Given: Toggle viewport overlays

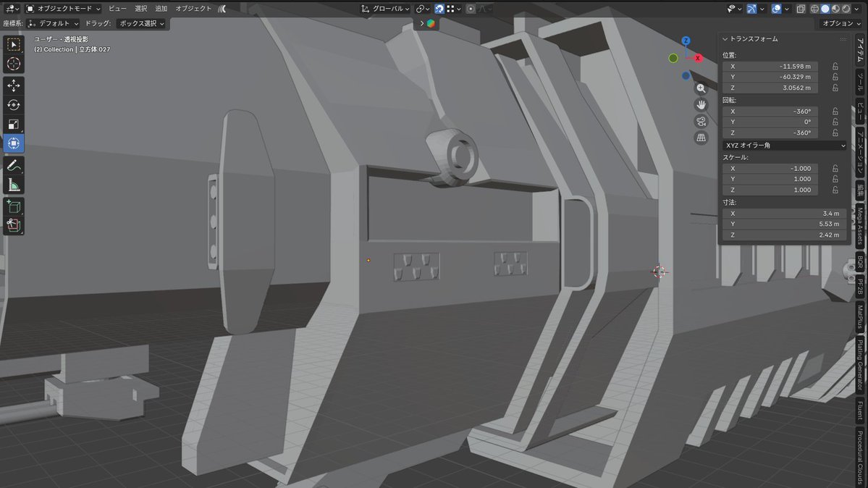Looking at the screenshot, I should [x=776, y=9].
